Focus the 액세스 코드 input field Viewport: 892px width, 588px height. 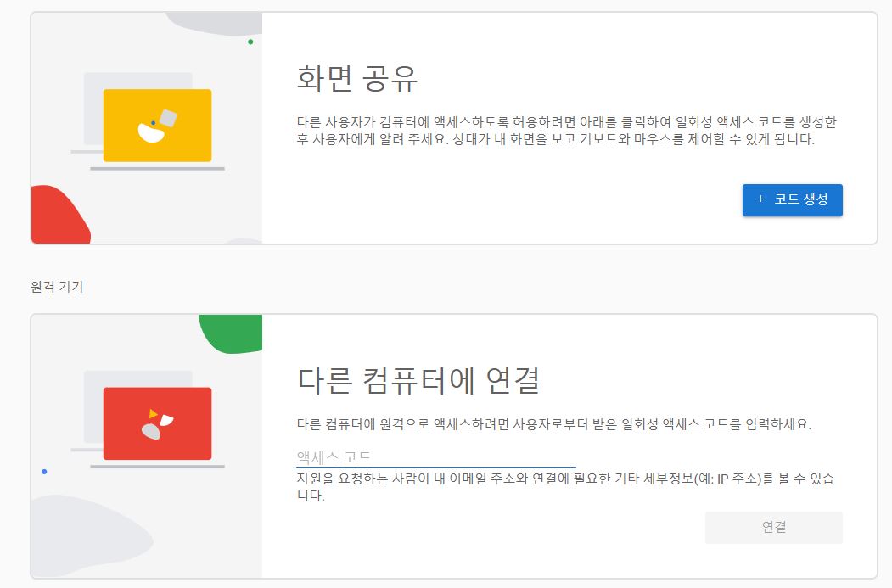(436, 457)
